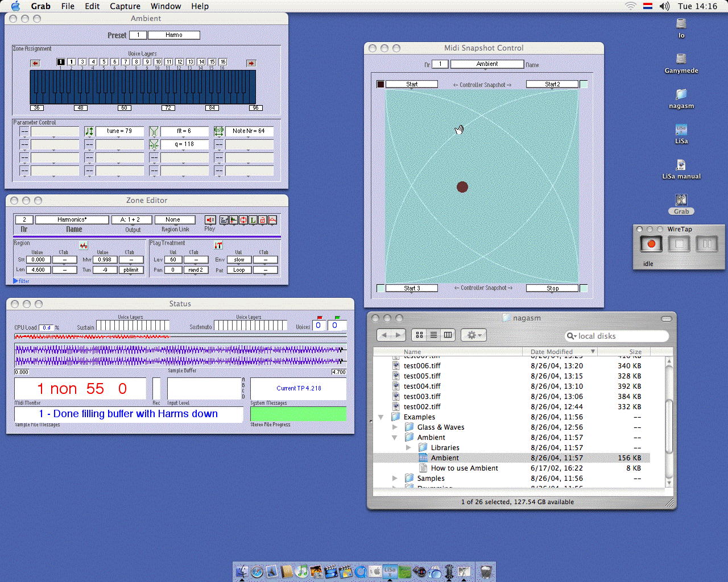Expand the Glass & Waves folder
Viewport: 728px width, 582px height.
point(395,427)
